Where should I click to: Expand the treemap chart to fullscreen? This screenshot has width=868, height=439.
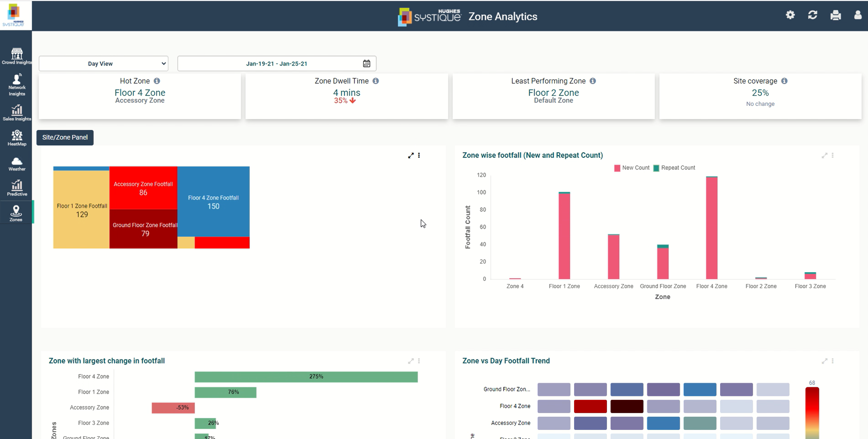(x=411, y=155)
